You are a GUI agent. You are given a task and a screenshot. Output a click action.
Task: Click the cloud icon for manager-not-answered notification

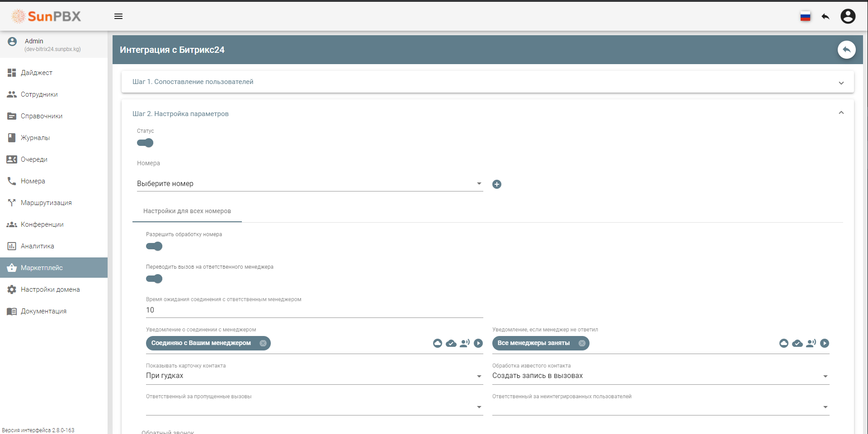pyautogui.click(x=784, y=343)
